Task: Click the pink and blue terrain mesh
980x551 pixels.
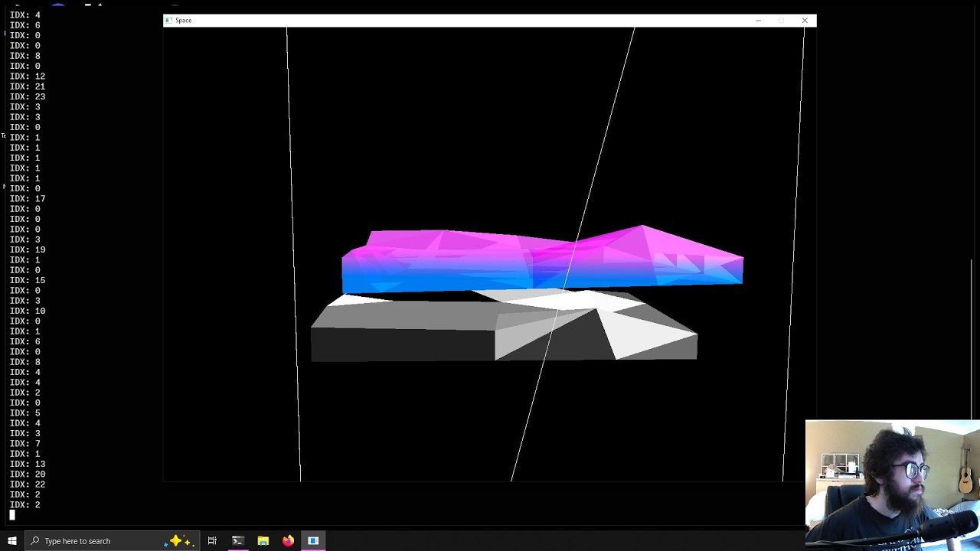Action: 541,259
